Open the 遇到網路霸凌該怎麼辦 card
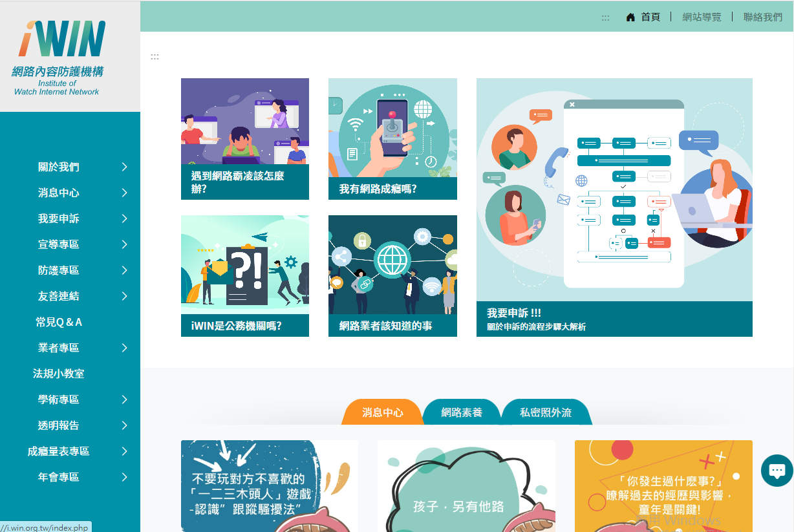Screen dimensions: 794x532 pyautogui.click(x=245, y=139)
